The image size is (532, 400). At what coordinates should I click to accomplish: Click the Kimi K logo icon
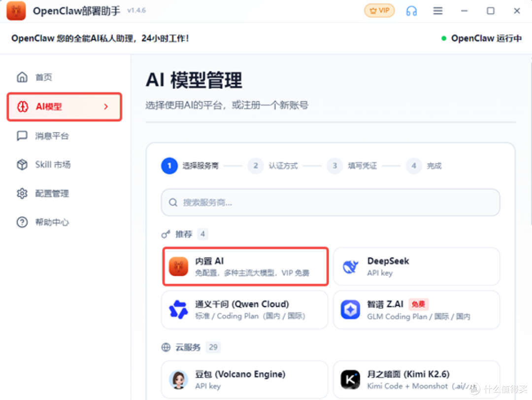[351, 380]
